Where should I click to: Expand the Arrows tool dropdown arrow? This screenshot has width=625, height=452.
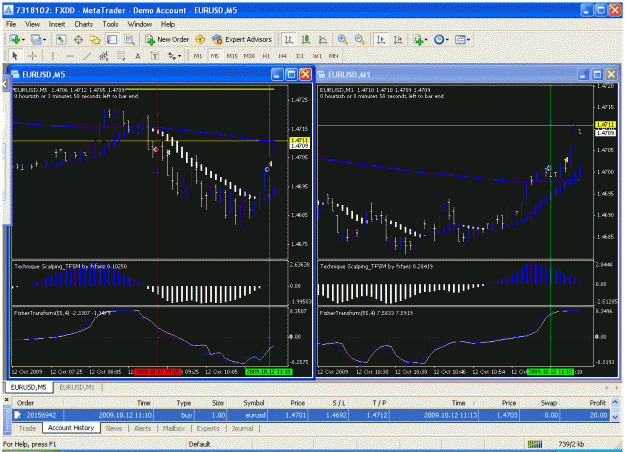[x=179, y=56]
